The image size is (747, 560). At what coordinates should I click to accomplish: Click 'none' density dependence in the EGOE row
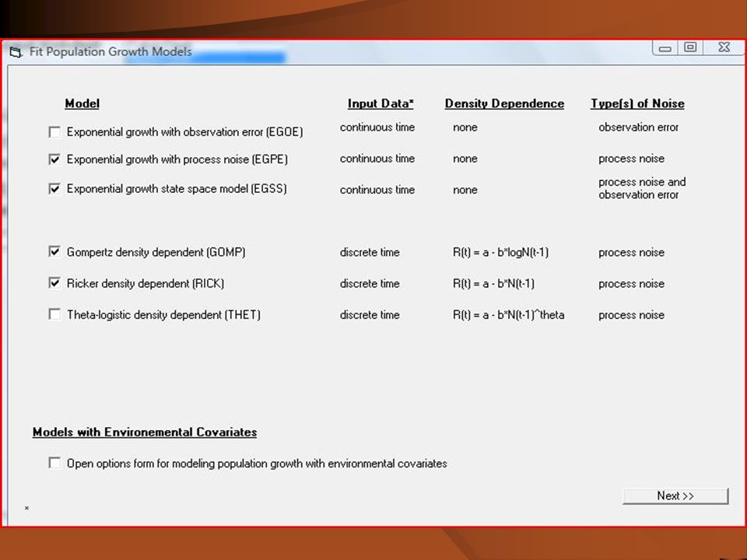[465, 127]
